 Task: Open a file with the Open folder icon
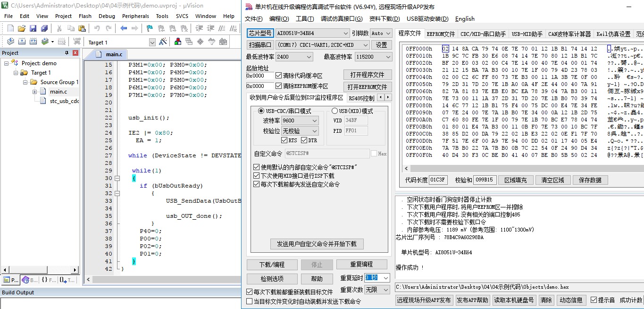pos(22,28)
